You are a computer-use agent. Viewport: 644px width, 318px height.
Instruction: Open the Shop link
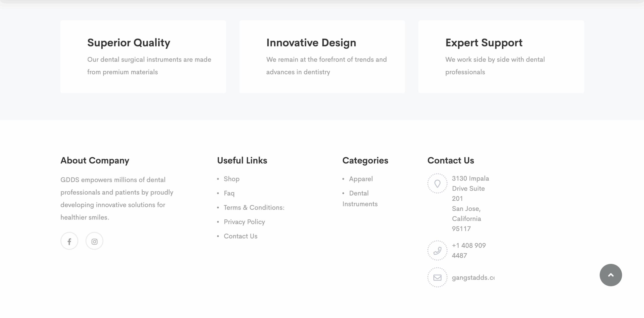click(232, 179)
